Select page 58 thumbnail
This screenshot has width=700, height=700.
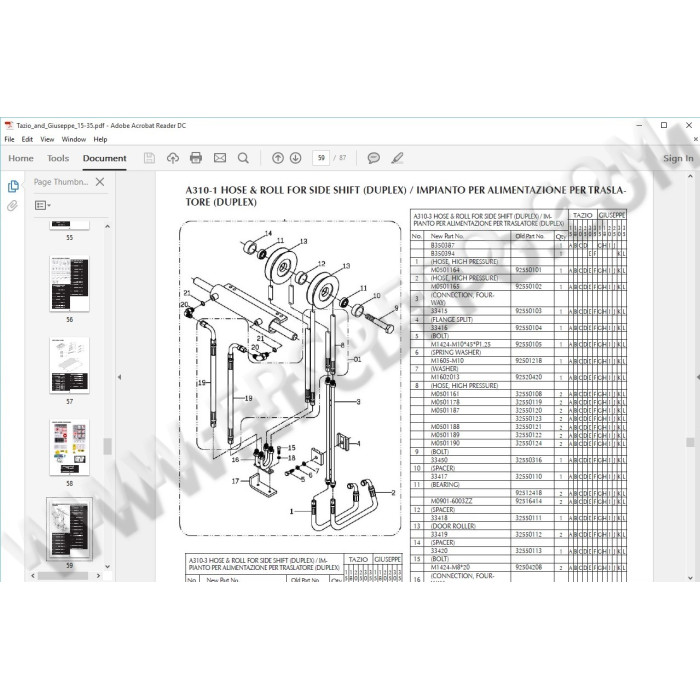tap(69, 447)
